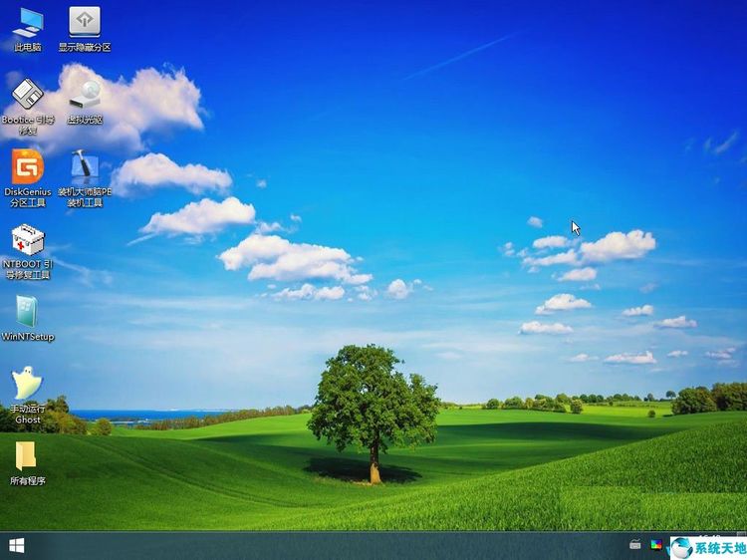Select the 手动运行 Ghost ghost icon
The width and height of the screenshot is (747, 560).
(x=28, y=384)
